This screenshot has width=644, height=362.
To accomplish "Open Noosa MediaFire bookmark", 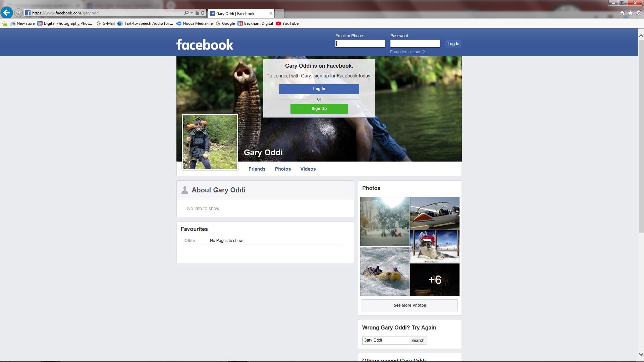I will click(195, 23).
